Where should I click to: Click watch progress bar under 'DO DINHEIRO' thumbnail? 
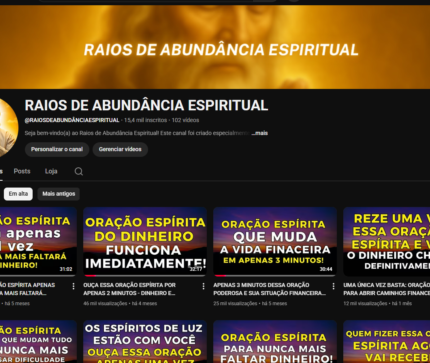(x=145, y=276)
